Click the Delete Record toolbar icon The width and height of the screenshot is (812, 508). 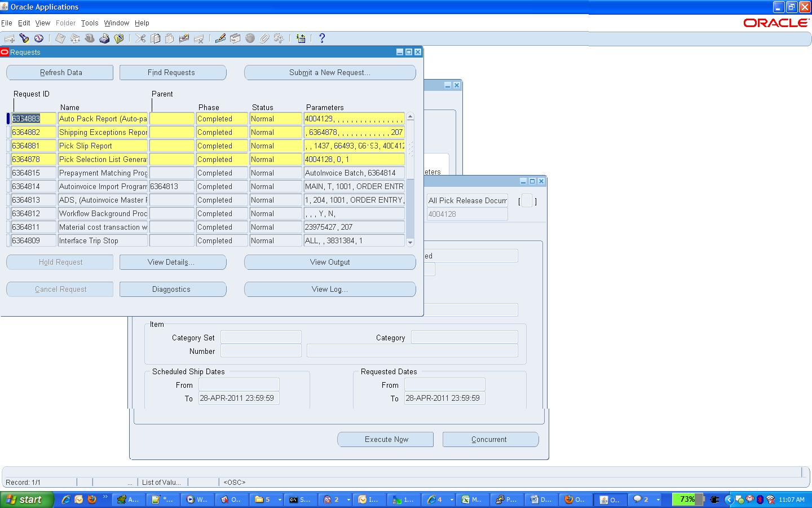point(198,38)
